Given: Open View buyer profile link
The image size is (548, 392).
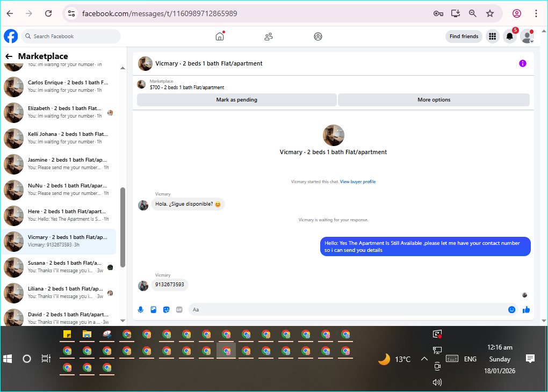Looking at the screenshot, I should pyautogui.click(x=357, y=182).
